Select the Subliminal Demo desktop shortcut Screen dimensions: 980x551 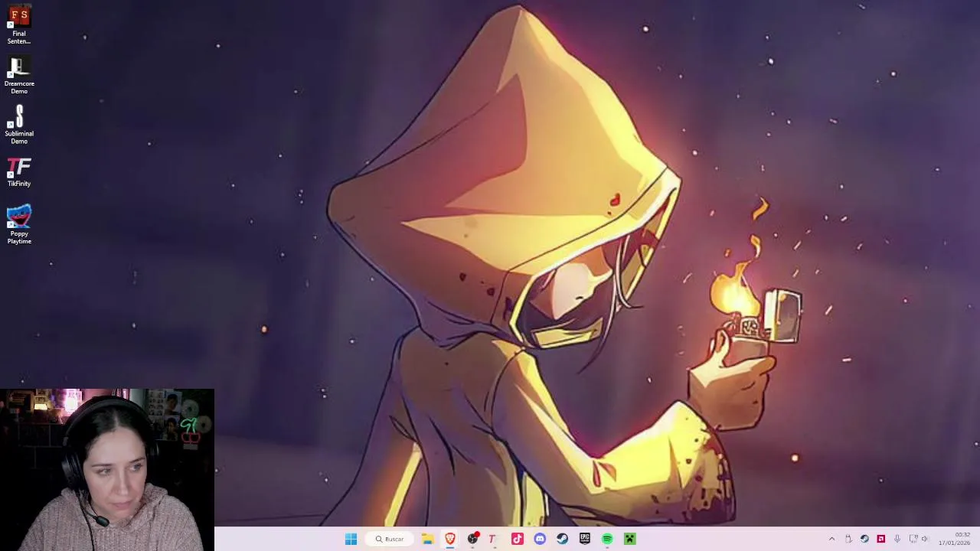(x=19, y=125)
